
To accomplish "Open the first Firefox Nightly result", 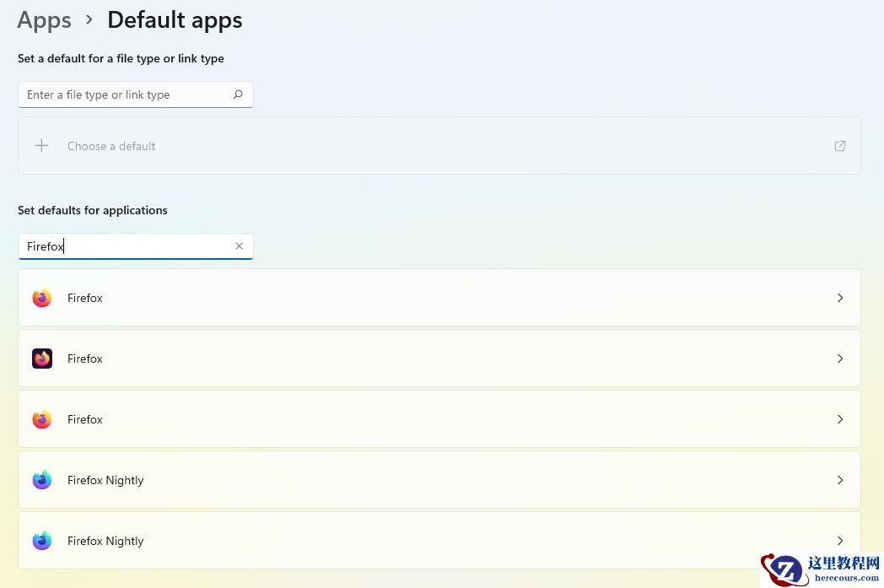I will coord(439,480).
